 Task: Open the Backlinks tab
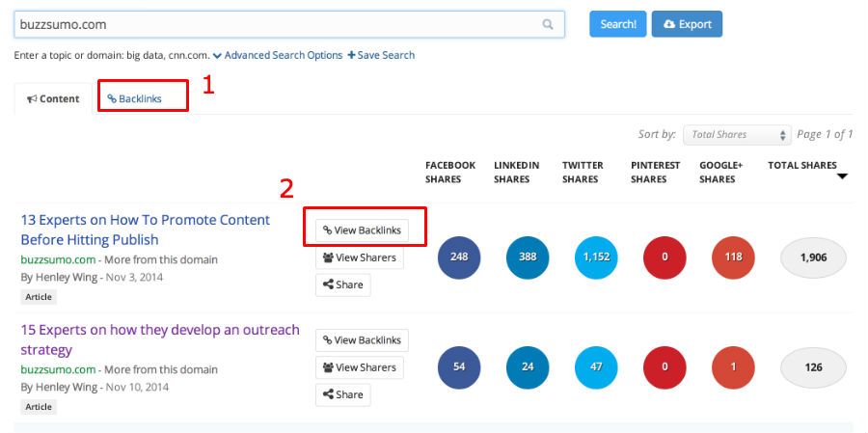pyautogui.click(x=134, y=99)
